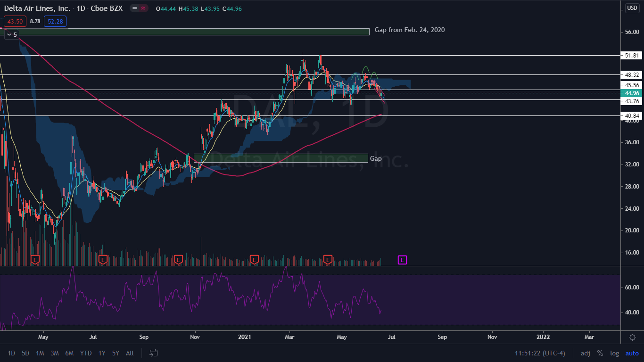Expand the collapsed indicators legend '5'
The width and height of the screenshot is (644, 362).
click(x=11, y=34)
